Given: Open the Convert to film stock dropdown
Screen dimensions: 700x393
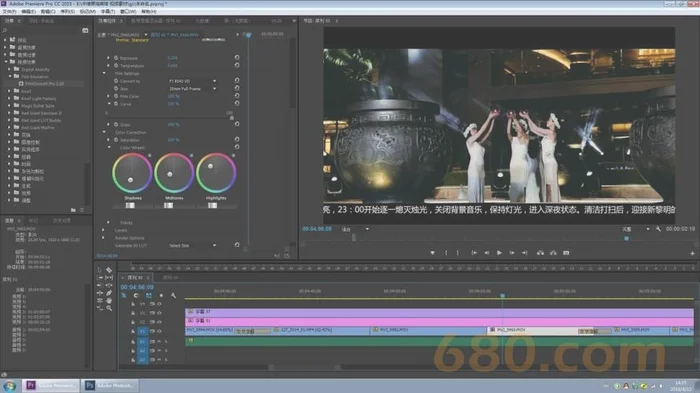Looking at the screenshot, I should [x=192, y=81].
